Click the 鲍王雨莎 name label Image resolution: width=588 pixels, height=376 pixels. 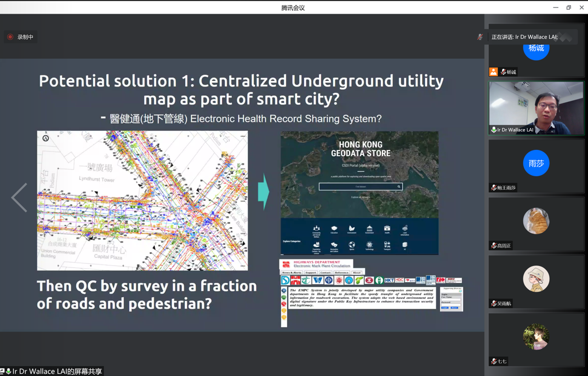click(507, 188)
